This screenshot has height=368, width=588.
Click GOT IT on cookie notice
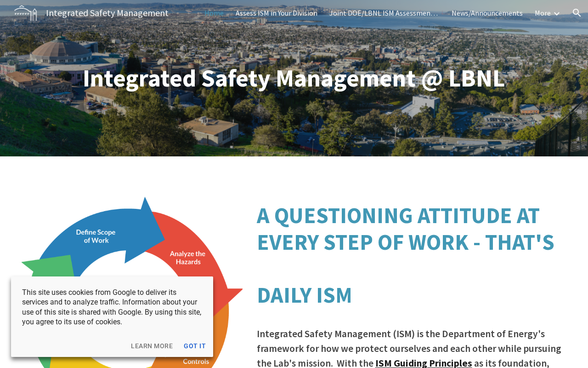pyautogui.click(x=195, y=346)
